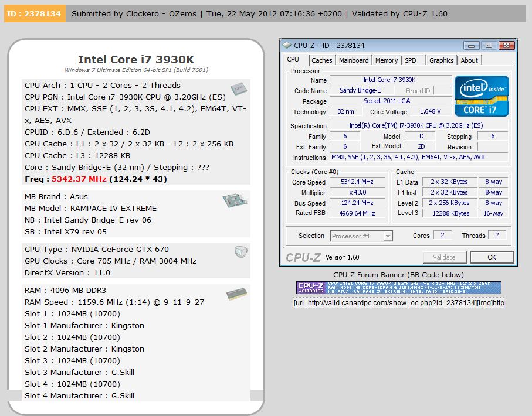Click the Threads count field
532x416 pixels.
[x=497, y=236]
